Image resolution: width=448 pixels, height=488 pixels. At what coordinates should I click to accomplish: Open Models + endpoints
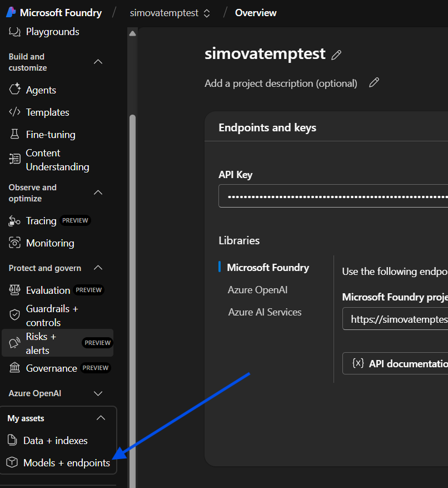click(58, 463)
